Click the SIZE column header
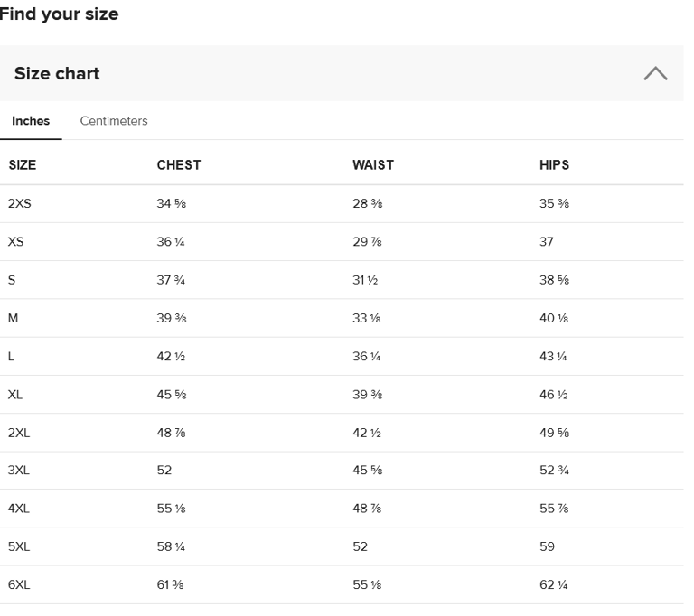Viewport: 694px width, 616px height. pos(23,165)
